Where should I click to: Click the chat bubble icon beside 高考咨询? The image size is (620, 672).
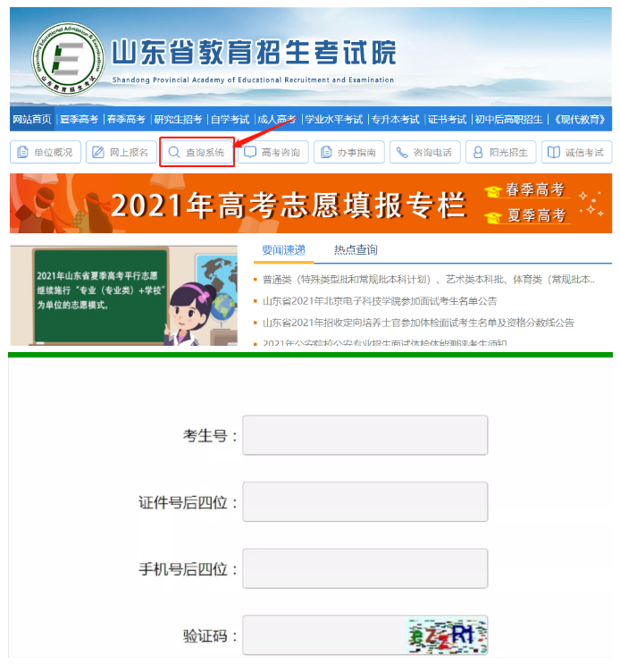click(250, 152)
